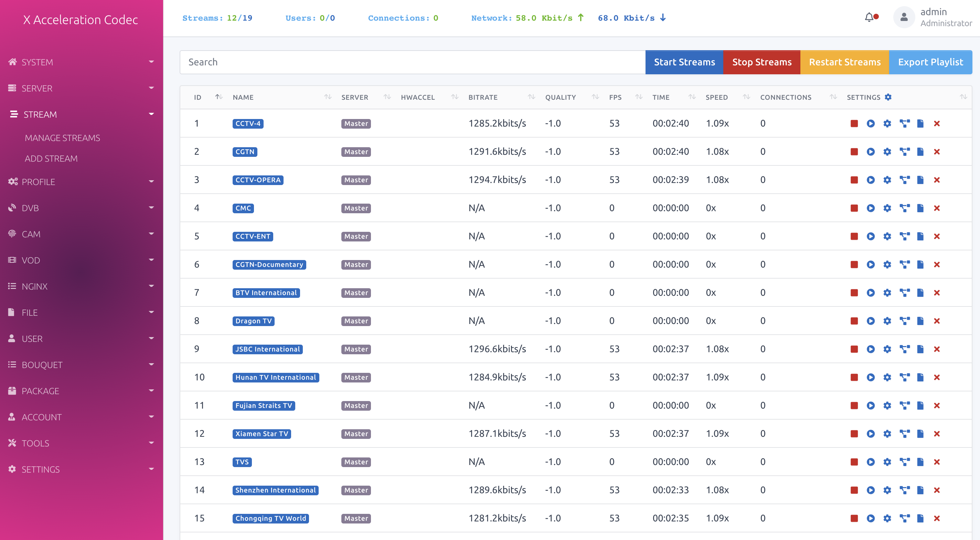Delete Dragon TV with red X icon
This screenshot has height=540, width=980.
[x=937, y=321]
